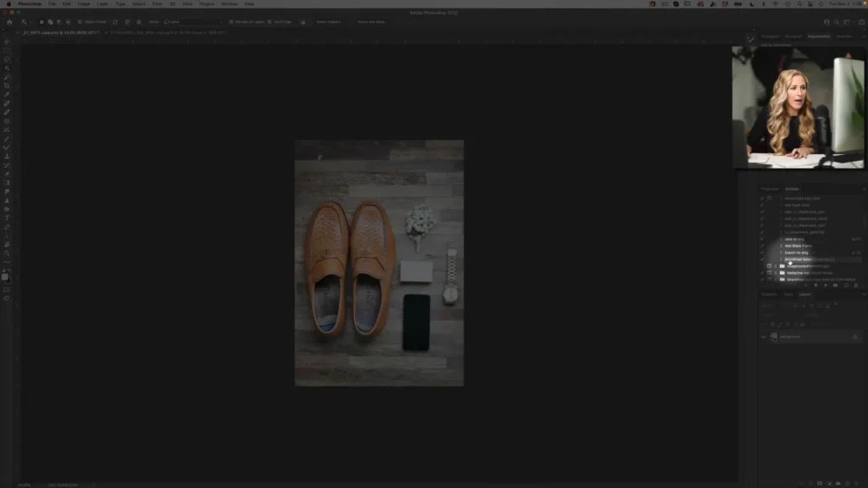Viewport: 868px width, 488px height.
Task: Open the Apple menu
Action: coord(8,4)
